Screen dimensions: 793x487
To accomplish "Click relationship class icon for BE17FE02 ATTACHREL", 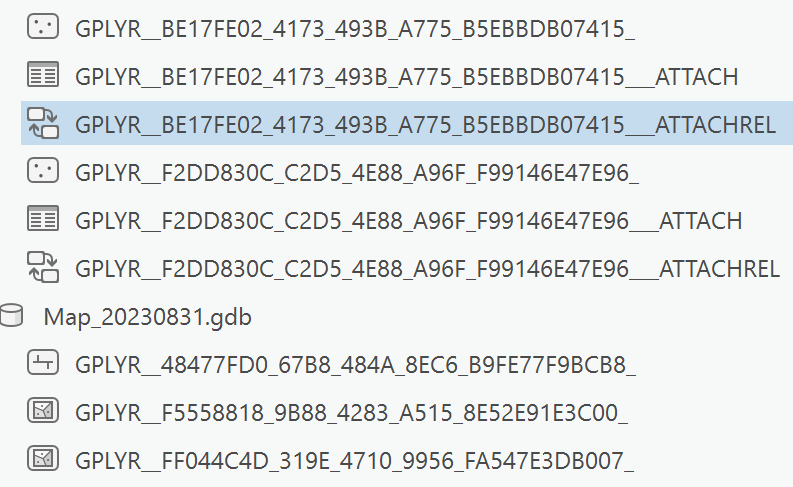I will (42, 123).
